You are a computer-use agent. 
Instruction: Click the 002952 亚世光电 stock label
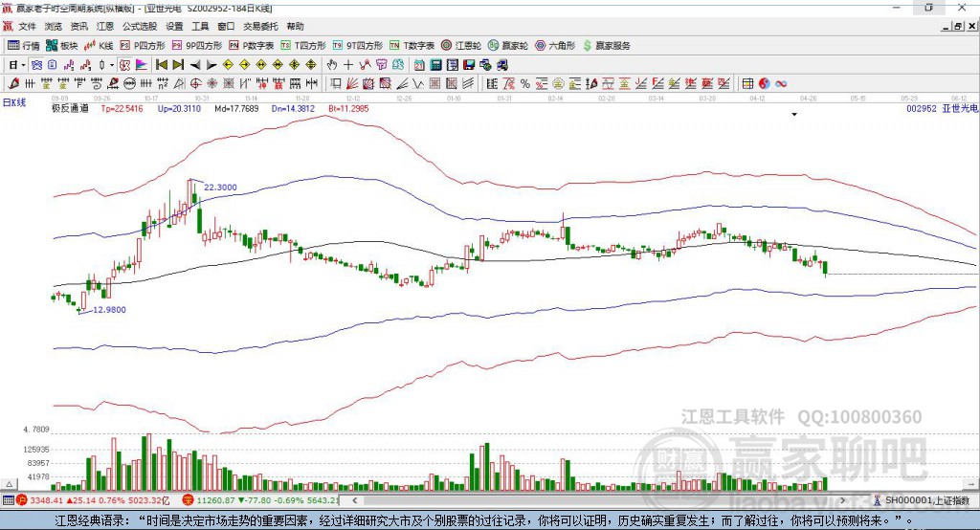click(943, 108)
